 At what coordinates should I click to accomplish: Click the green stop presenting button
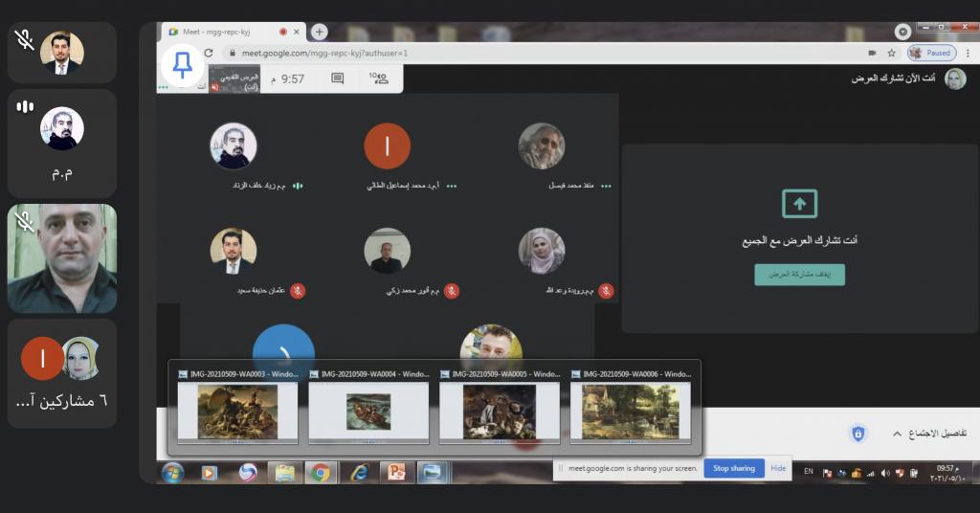click(799, 275)
